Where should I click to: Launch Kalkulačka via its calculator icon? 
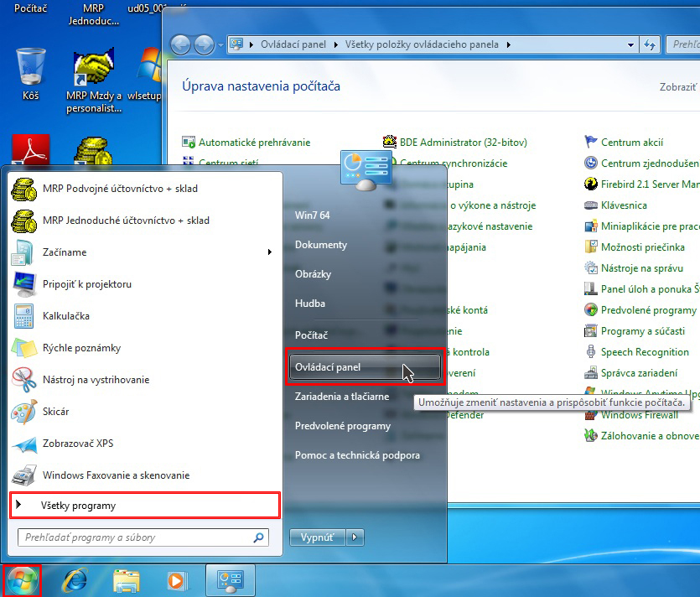[x=23, y=316]
